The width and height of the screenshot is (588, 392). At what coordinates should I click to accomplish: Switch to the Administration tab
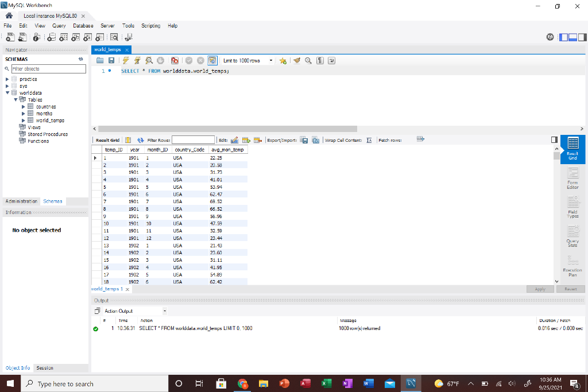click(x=21, y=201)
